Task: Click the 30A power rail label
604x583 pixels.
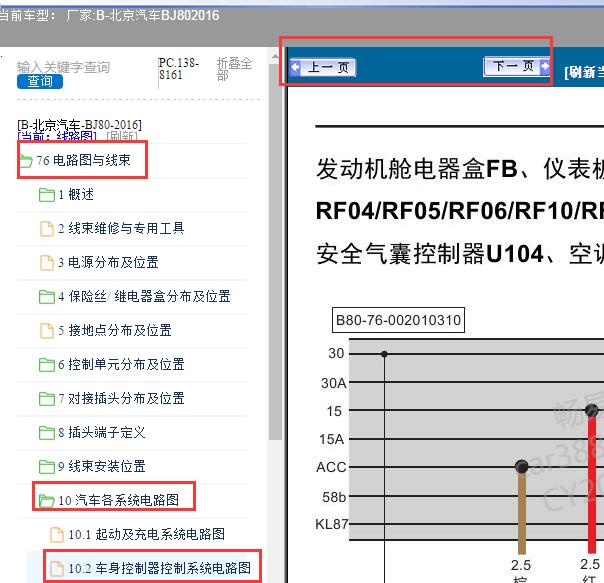Action: coord(334,383)
